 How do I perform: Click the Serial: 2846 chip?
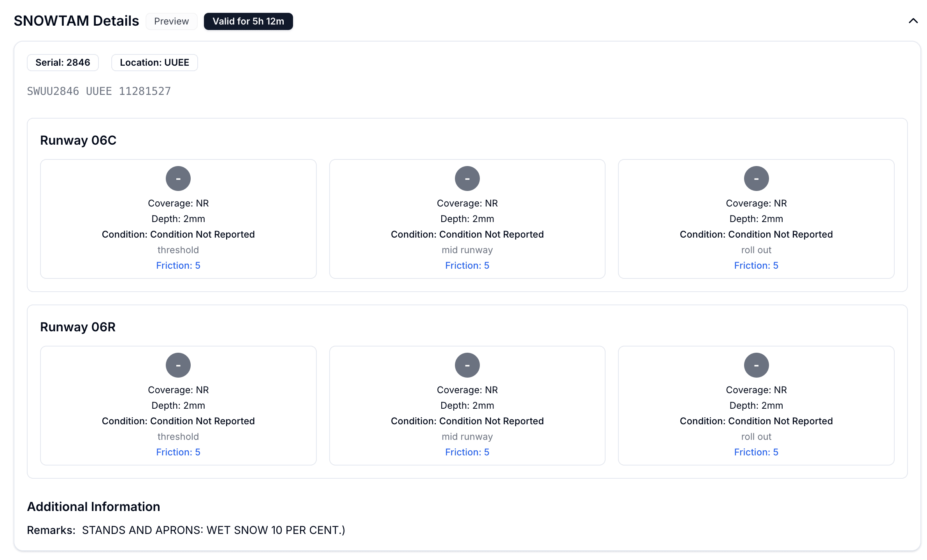63,63
